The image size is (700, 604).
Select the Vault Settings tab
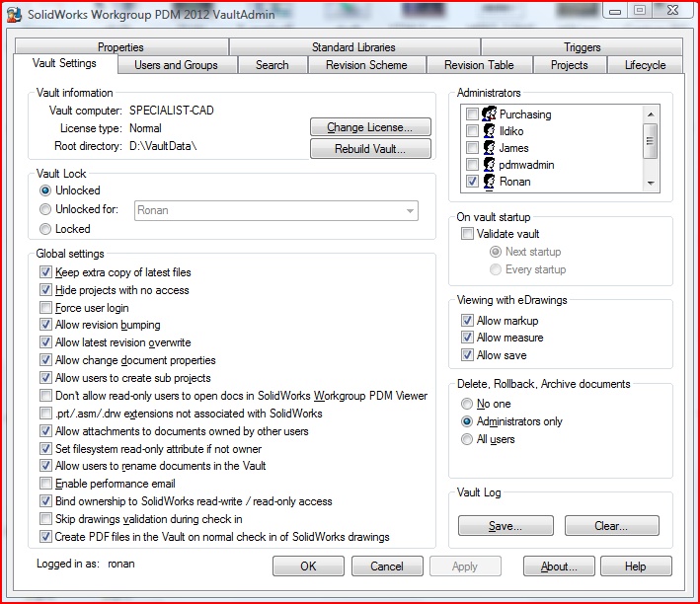click(x=64, y=63)
